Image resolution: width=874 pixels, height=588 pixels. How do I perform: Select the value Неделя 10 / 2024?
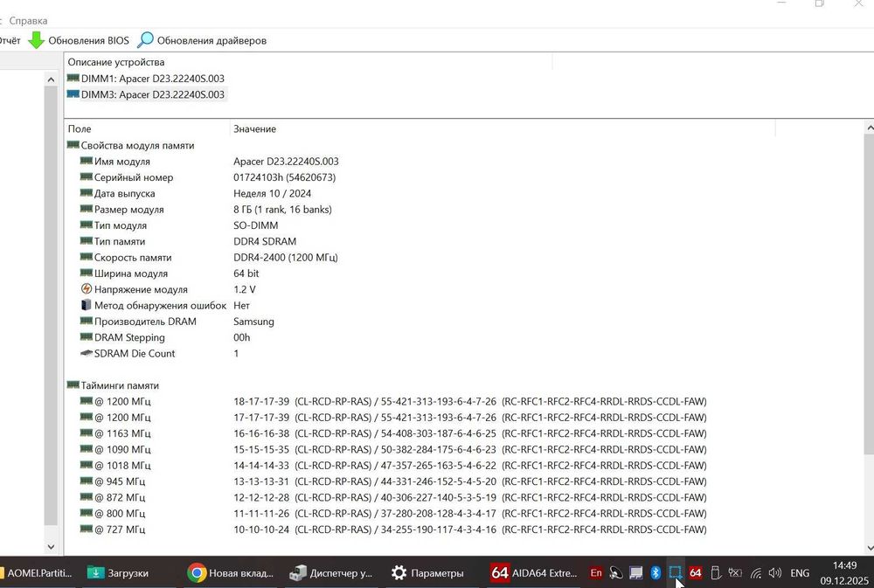[272, 193]
